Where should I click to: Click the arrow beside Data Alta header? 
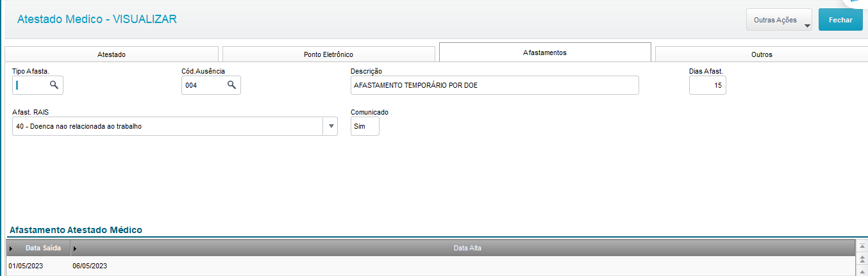(x=75, y=248)
